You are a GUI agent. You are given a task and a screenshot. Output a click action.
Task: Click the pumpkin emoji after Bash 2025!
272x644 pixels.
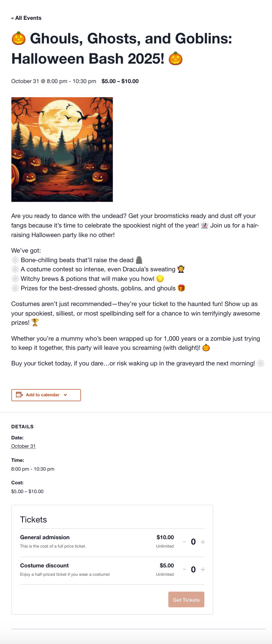(176, 59)
